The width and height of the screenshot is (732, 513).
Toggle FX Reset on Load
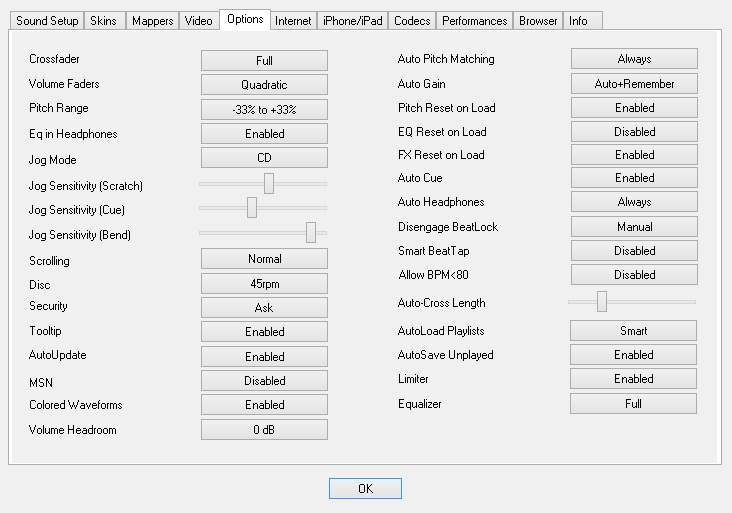pos(634,155)
